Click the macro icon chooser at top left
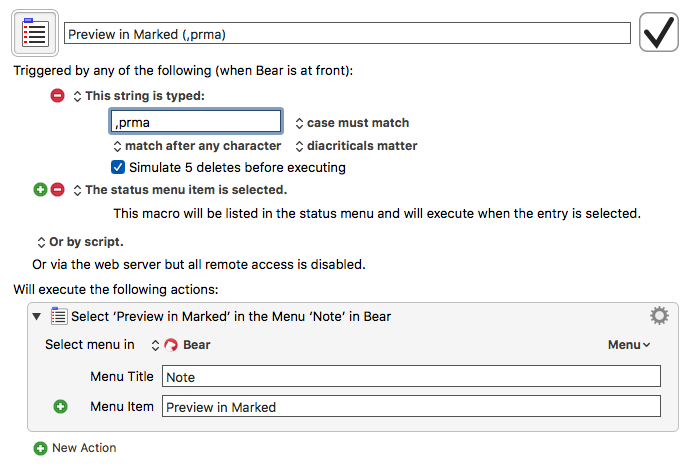The height and width of the screenshot is (471, 694). pos(35,33)
